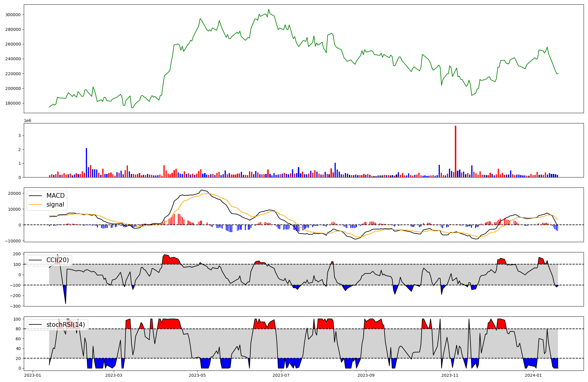
Task: Click the 2023-05 date tick label
Action: click(197, 375)
